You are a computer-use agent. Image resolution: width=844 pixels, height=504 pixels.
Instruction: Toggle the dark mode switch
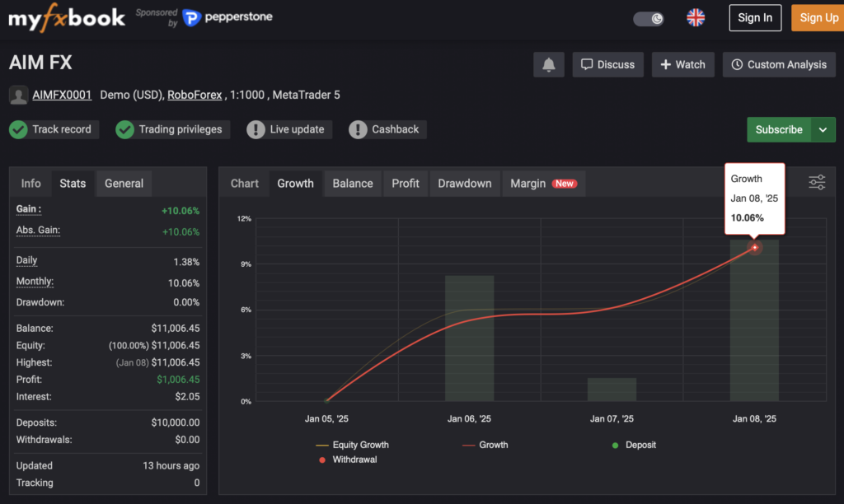[649, 18]
